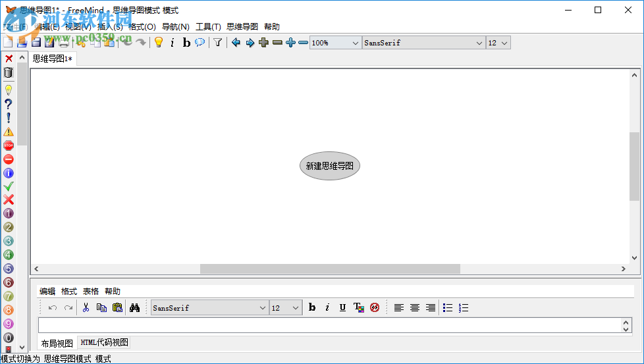Click the red remove-formatting icon in editor toolbar
This screenshot has height=364, width=644.
pyautogui.click(x=375, y=307)
